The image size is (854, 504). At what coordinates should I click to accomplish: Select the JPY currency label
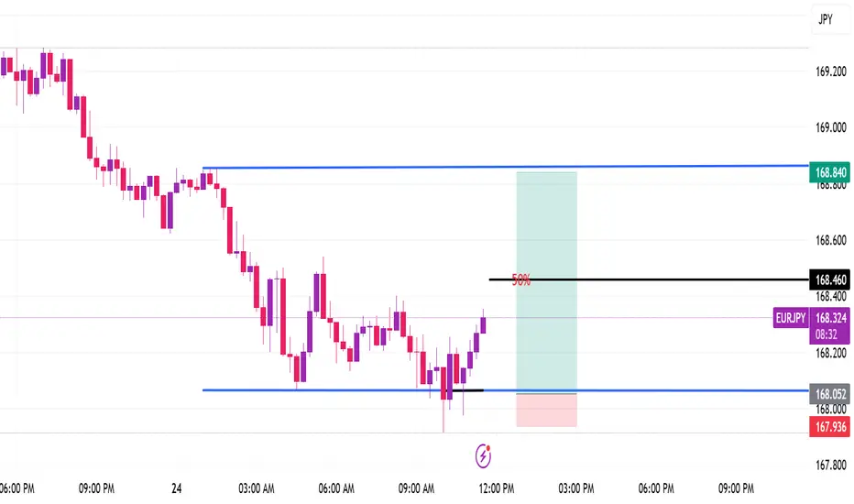point(826,19)
